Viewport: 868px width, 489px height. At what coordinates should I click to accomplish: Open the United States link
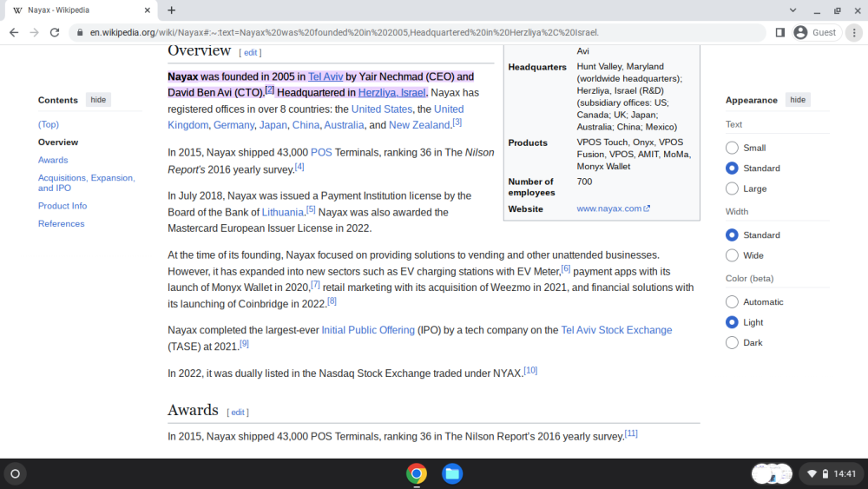point(382,109)
